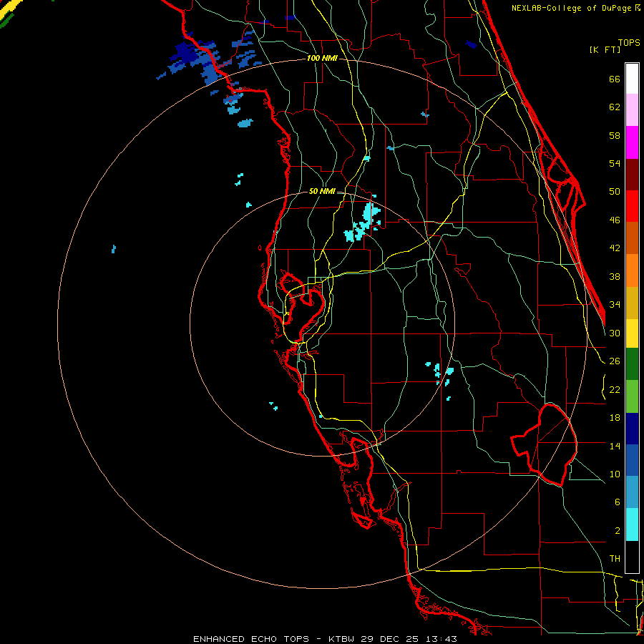Select the TOPS legend title
The image size is (644, 644).
point(629,43)
